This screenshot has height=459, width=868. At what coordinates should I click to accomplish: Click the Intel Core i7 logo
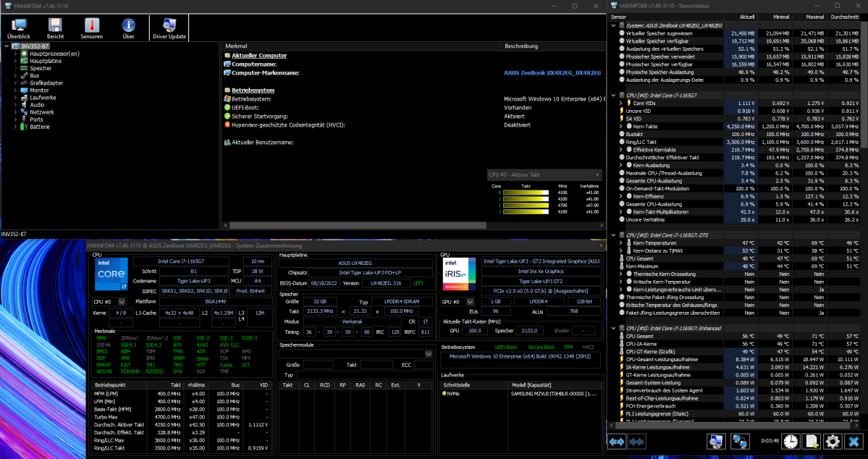click(x=111, y=274)
